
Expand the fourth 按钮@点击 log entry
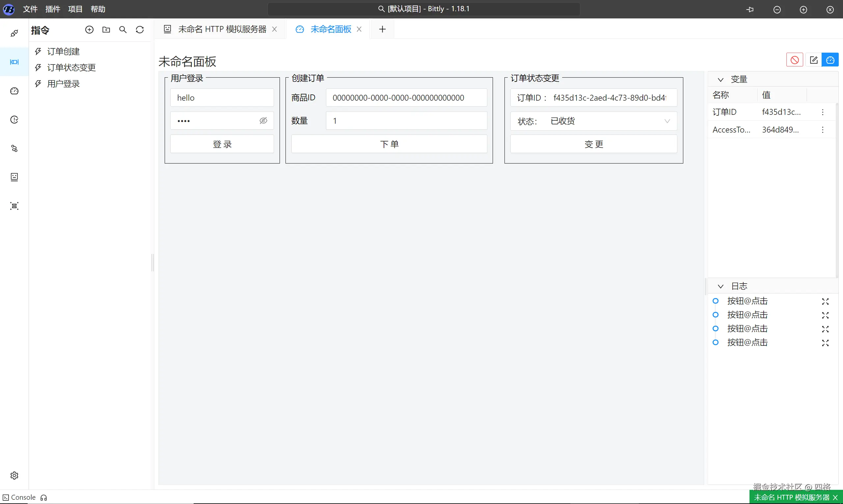825,343
